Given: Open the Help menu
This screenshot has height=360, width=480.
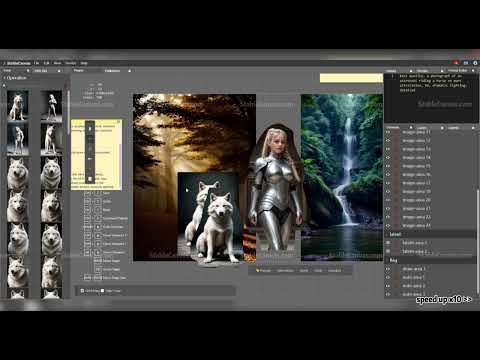Looking at the screenshot, I should pos(84,63).
